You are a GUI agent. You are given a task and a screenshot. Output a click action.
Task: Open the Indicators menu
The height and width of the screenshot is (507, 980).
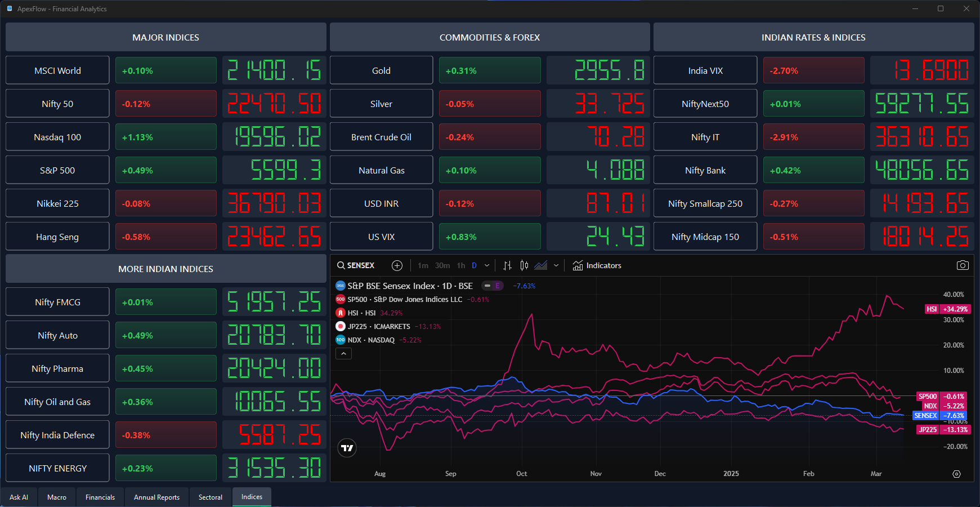[x=597, y=265]
